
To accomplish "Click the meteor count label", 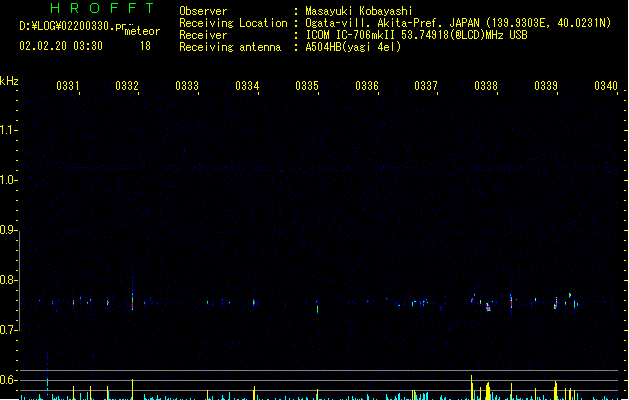I will pyautogui.click(x=142, y=31).
